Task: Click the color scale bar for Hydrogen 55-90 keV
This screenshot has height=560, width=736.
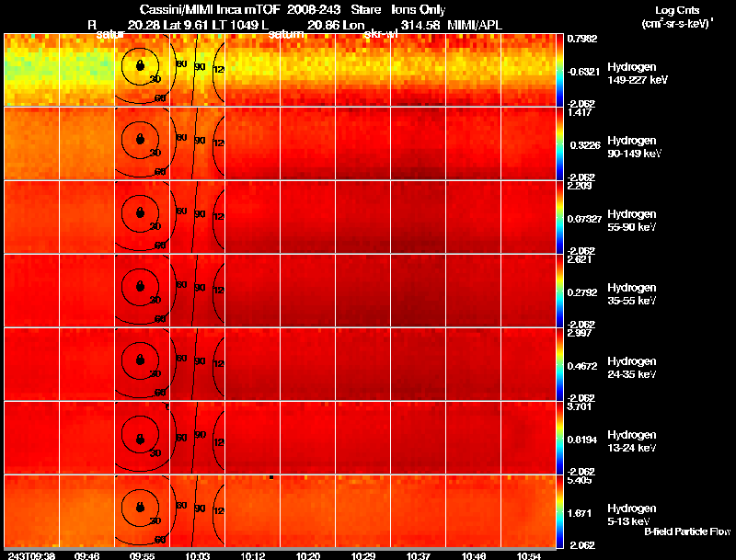Action: point(559,217)
